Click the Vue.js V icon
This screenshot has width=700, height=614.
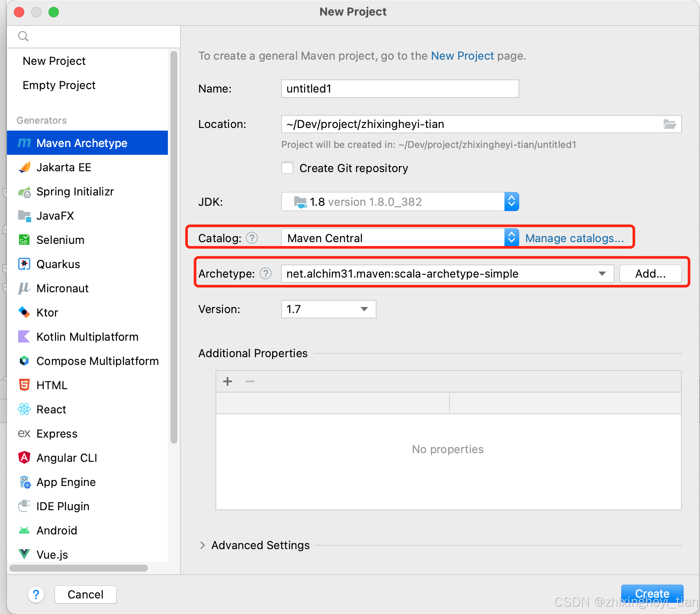(24, 554)
